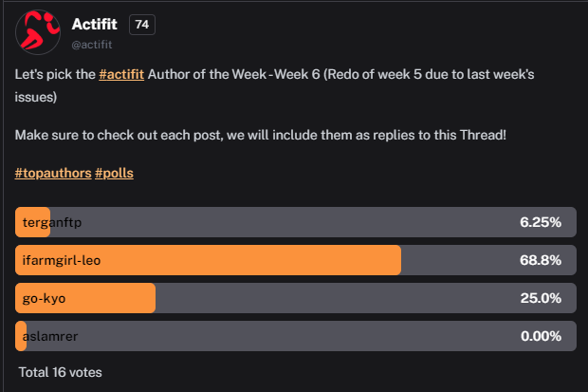Open the #topauthors hashtag
The image size is (588, 392).
pyautogui.click(x=53, y=173)
